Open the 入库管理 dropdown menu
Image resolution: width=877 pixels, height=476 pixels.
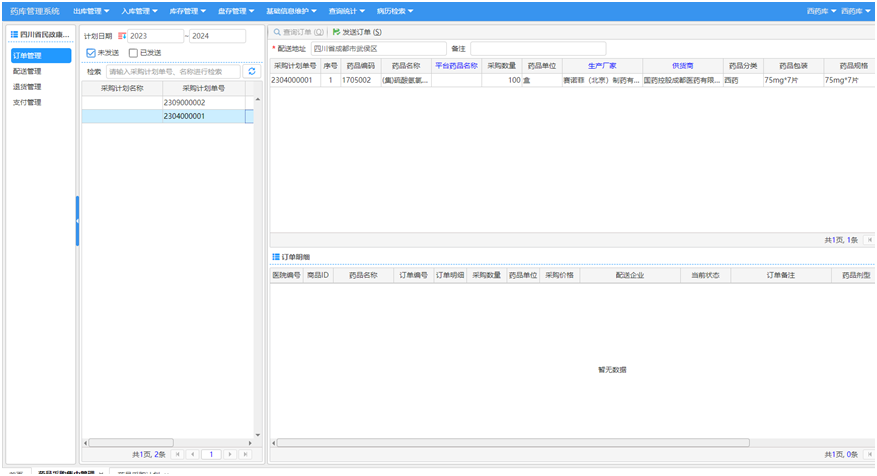pyautogui.click(x=139, y=11)
